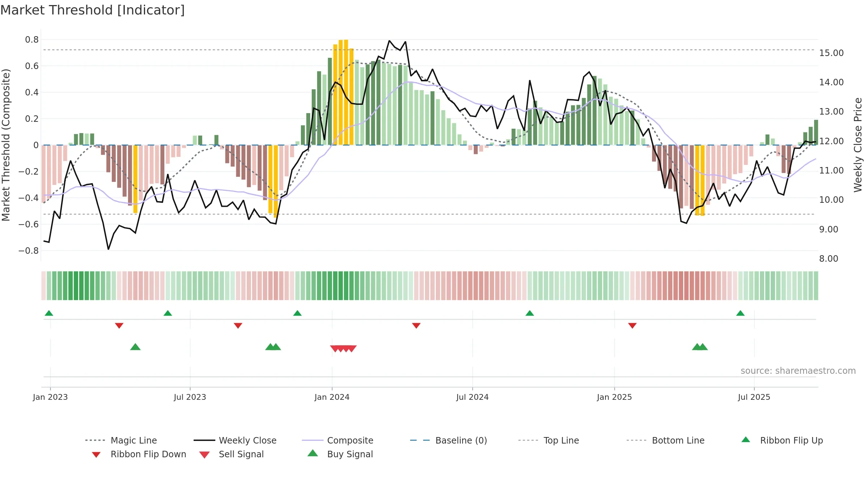Click the Market Threshold [Indicator] chart title

(93, 10)
